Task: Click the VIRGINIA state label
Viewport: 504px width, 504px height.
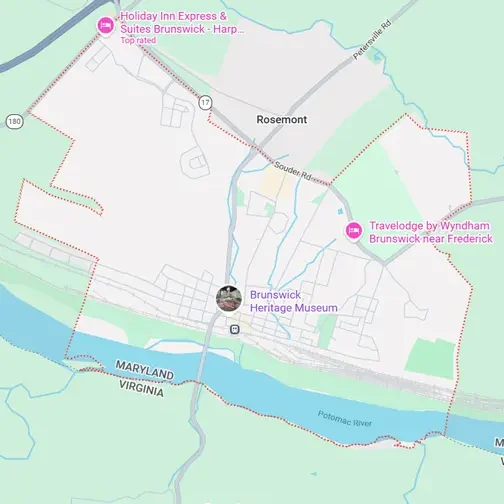Action: (142, 389)
